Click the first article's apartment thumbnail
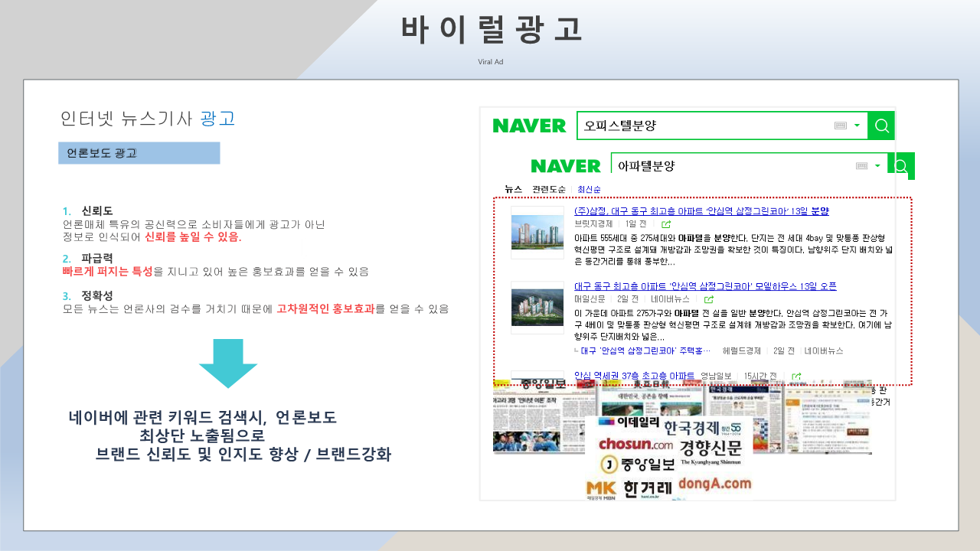 tap(537, 232)
